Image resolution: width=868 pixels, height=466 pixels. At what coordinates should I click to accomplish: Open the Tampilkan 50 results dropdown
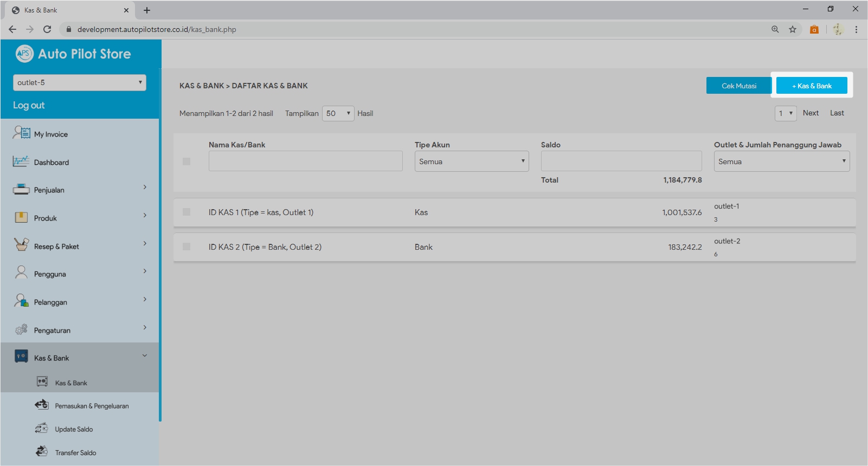pyautogui.click(x=338, y=113)
